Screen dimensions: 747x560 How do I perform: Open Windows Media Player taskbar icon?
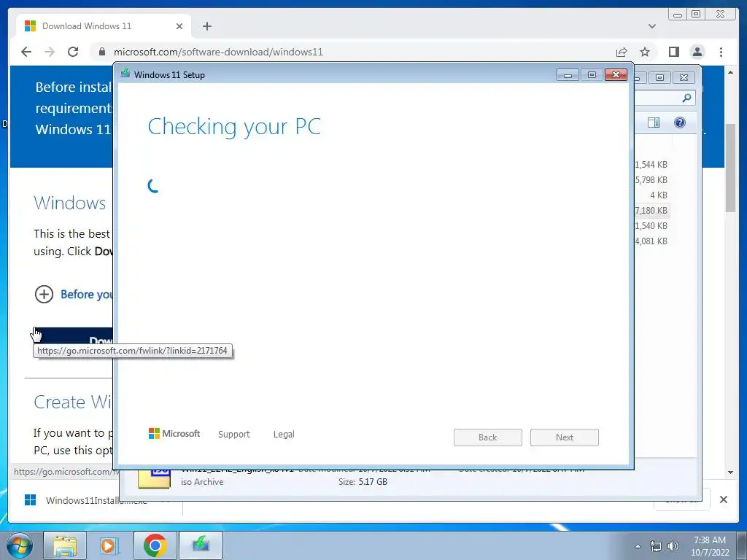pyautogui.click(x=109, y=545)
